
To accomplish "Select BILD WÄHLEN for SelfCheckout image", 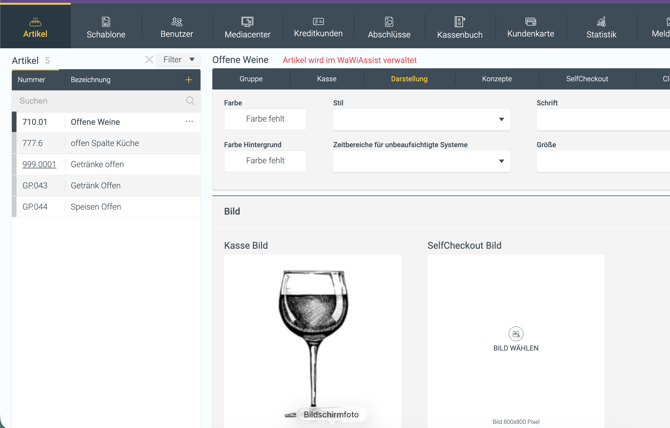I will tap(516, 340).
